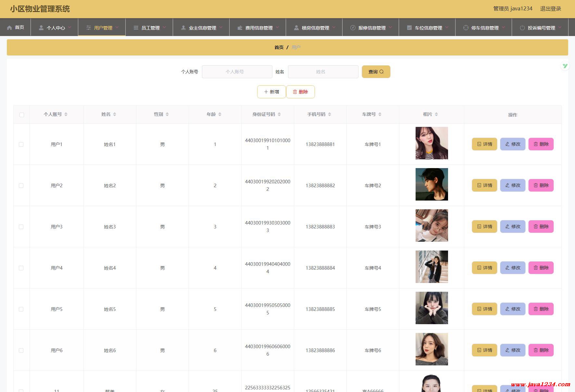The height and width of the screenshot is (392, 575).
Task: Click the sliders icon beside 用户管理
Action: [89, 28]
